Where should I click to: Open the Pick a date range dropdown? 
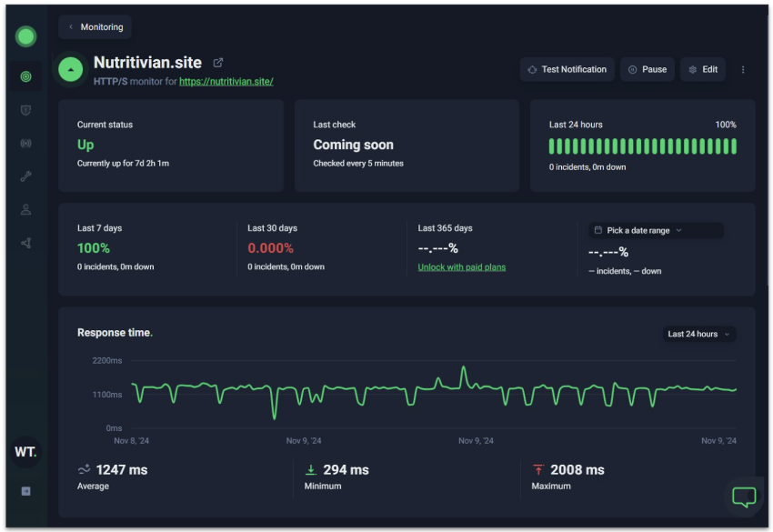(x=657, y=230)
